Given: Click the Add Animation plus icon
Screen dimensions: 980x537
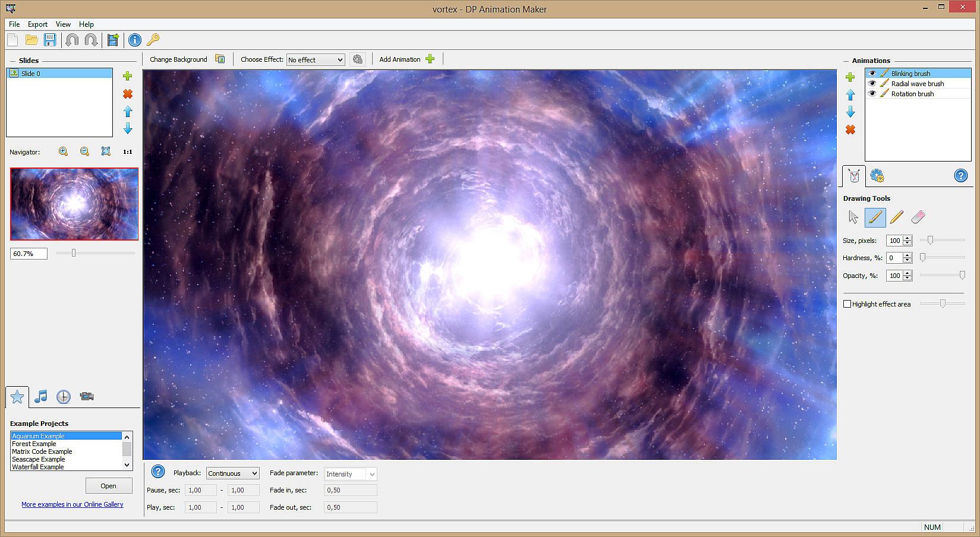Looking at the screenshot, I should pyautogui.click(x=430, y=59).
